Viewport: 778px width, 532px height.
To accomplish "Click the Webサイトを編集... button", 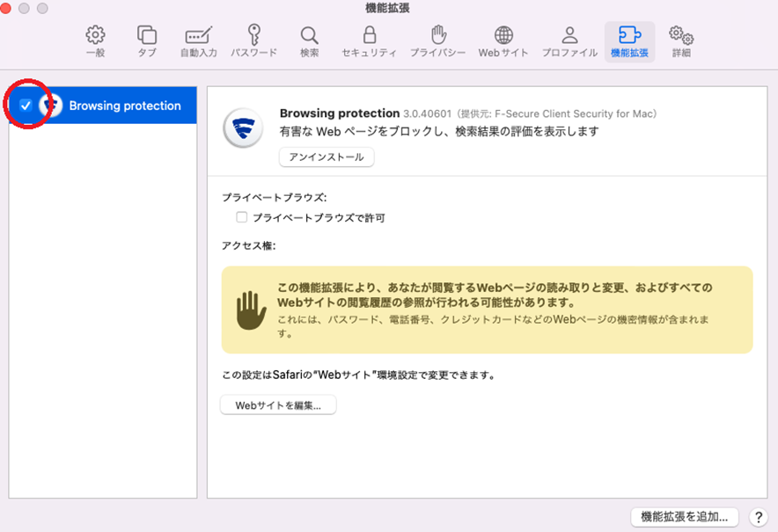I will pyautogui.click(x=278, y=405).
